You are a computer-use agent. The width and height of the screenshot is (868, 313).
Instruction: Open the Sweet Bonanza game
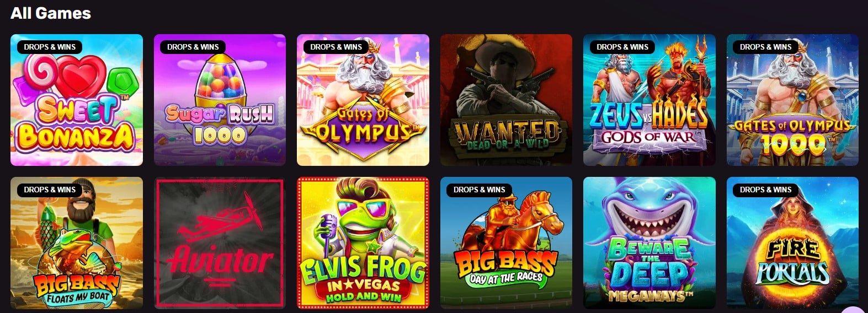77,100
